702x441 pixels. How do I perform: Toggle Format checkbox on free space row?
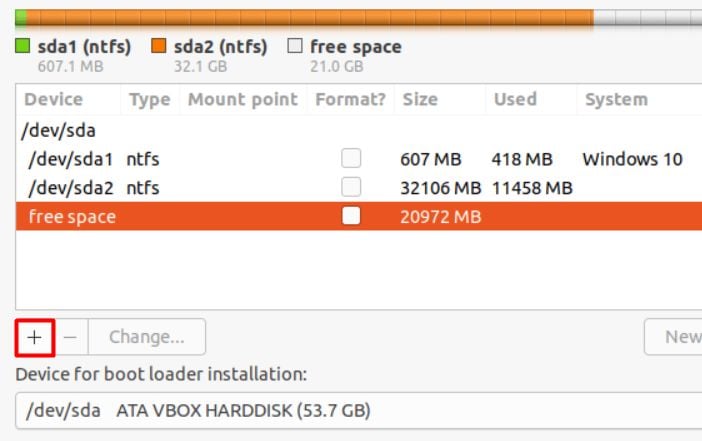click(351, 216)
